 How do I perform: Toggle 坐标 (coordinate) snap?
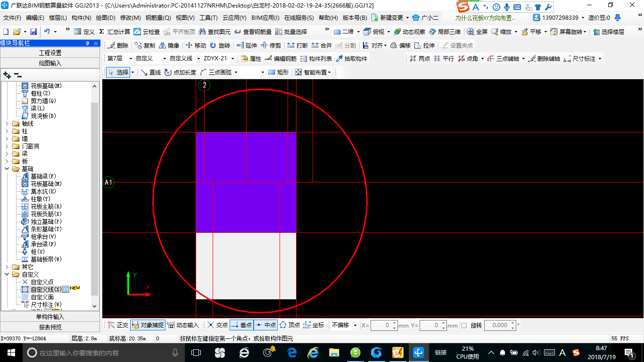point(314,325)
